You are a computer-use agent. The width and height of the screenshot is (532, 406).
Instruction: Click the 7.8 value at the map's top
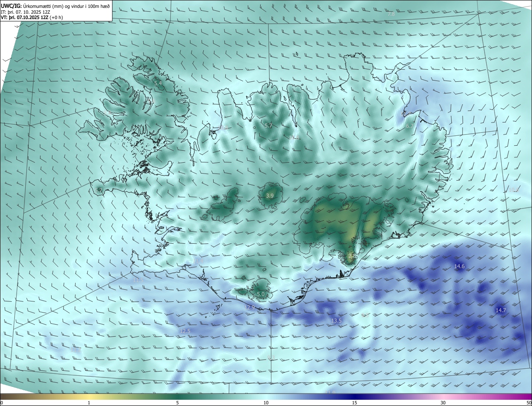[x=391, y=14]
